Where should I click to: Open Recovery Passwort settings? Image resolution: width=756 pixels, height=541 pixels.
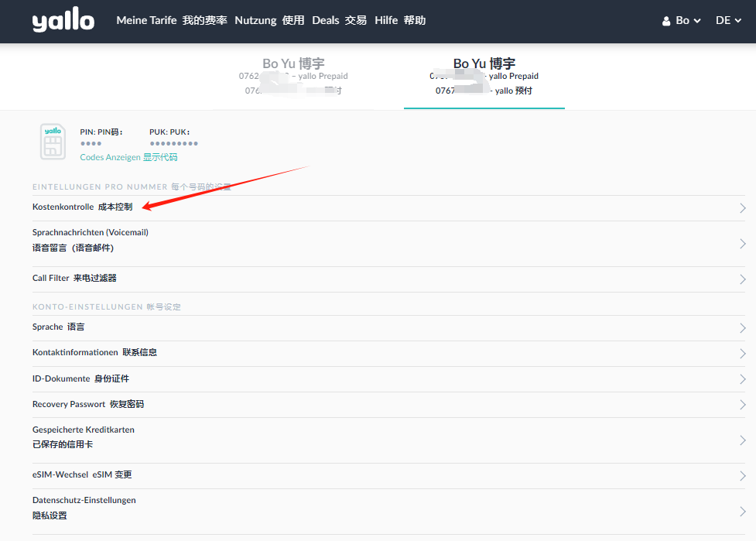coord(388,405)
